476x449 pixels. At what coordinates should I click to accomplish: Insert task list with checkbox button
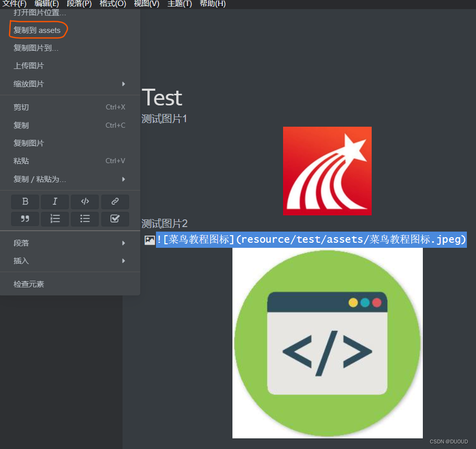[115, 219]
